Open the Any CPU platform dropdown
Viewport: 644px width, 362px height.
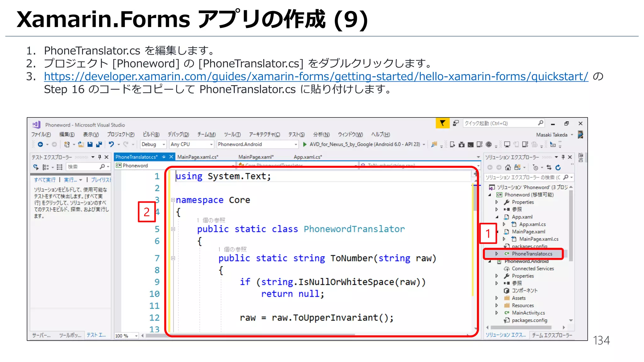pyautogui.click(x=192, y=144)
